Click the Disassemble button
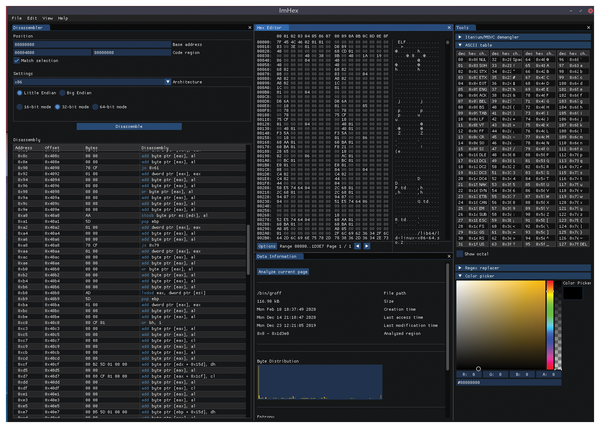600x428 pixels. [129, 126]
